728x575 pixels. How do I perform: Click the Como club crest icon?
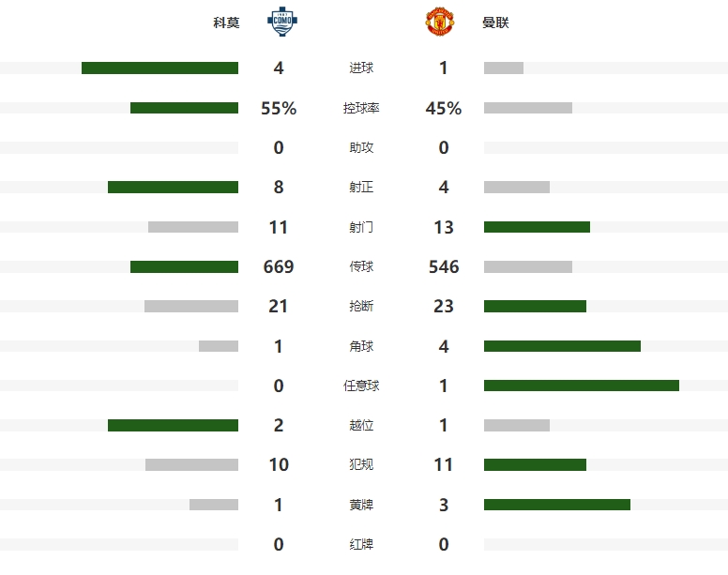282,22
